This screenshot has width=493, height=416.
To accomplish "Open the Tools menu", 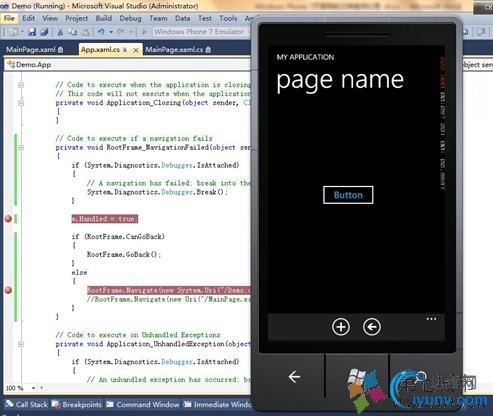I will tap(228, 18).
